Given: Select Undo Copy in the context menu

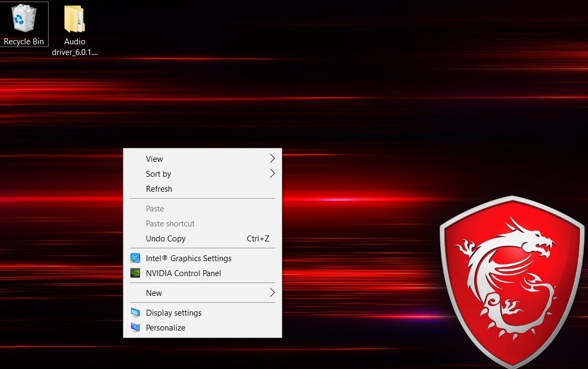Looking at the screenshot, I should [166, 239].
